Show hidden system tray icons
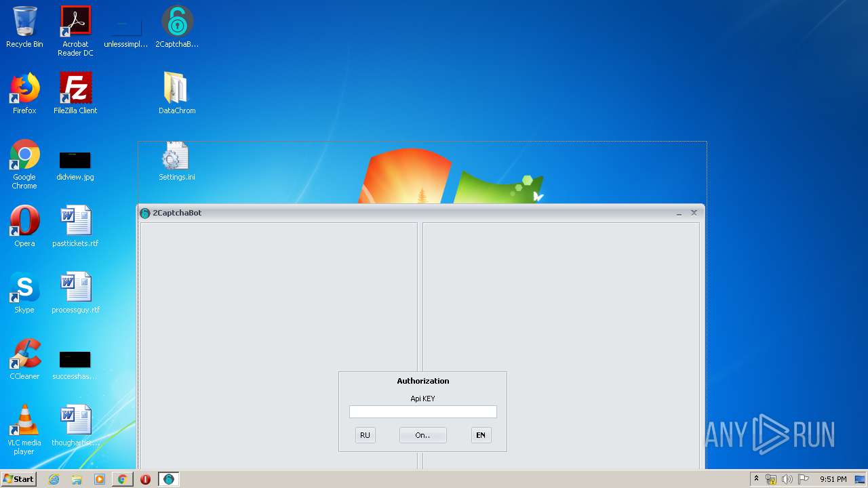868x488 pixels. click(756, 479)
